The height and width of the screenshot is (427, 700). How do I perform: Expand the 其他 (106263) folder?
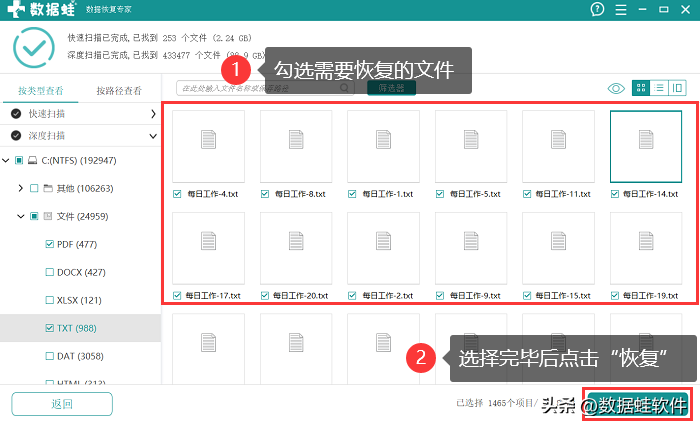(21, 188)
